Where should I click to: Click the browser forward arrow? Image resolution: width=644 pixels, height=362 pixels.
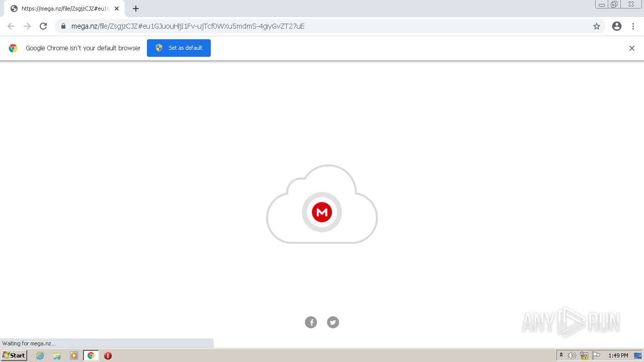pos(27,26)
